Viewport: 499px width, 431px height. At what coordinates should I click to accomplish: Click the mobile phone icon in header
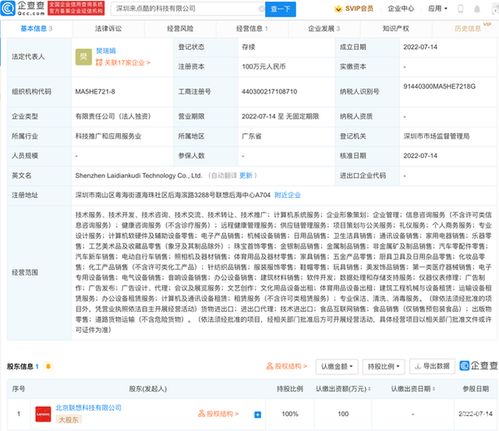coord(460,9)
